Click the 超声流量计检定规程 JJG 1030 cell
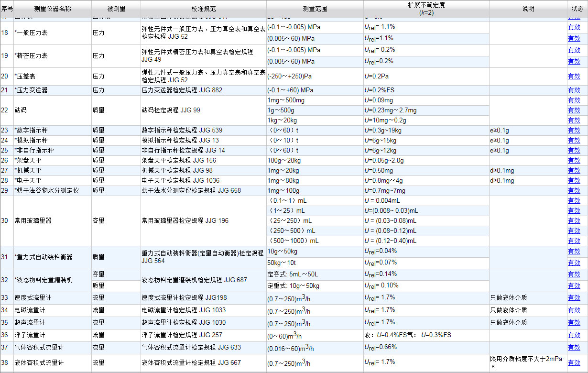 [204, 323]
